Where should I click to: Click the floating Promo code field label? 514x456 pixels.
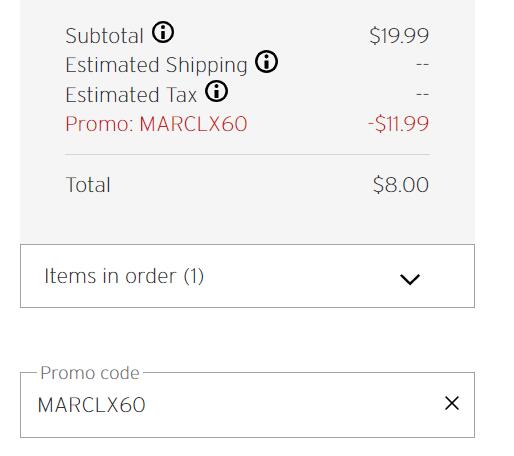coord(90,373)
